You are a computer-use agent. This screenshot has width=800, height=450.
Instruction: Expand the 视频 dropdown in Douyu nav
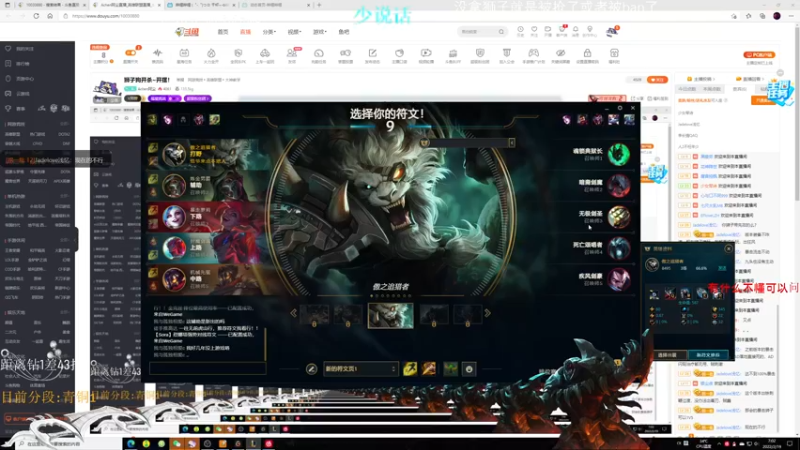(294, 32)
